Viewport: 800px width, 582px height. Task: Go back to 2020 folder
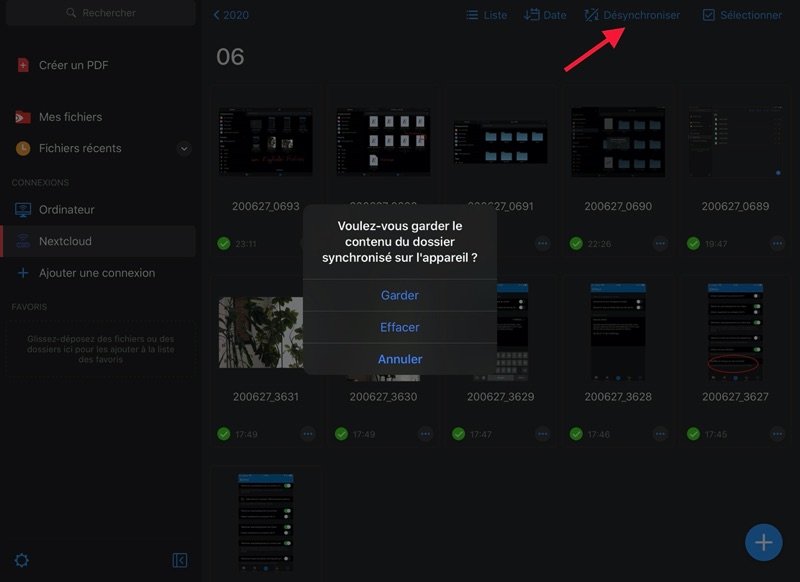231,15
